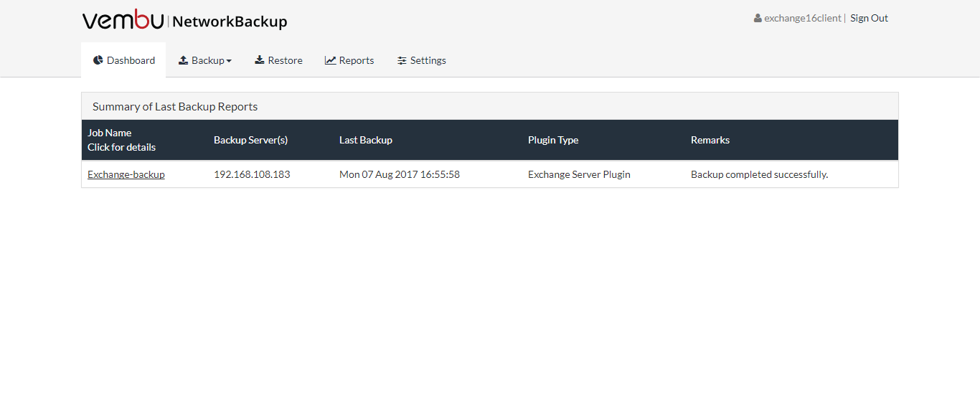Image resolution: width=980 pixels, height=406 pixels.
Task: Click the Restore download icon
Action: click(260, 60)
